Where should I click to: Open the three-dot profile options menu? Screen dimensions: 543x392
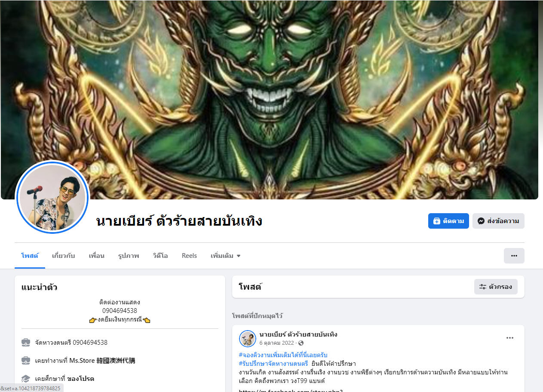click(x=514, y=256)
